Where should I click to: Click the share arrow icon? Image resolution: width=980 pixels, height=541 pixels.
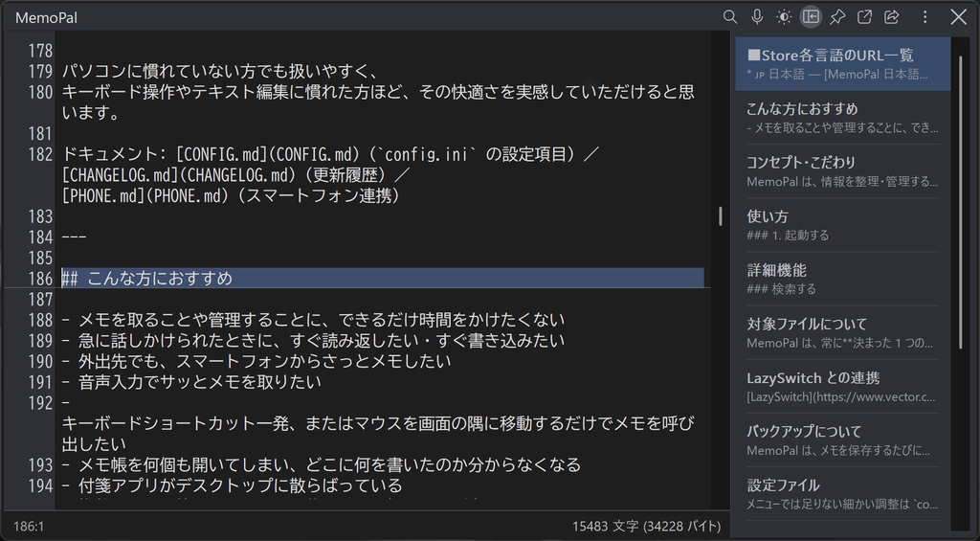(892, 17)
